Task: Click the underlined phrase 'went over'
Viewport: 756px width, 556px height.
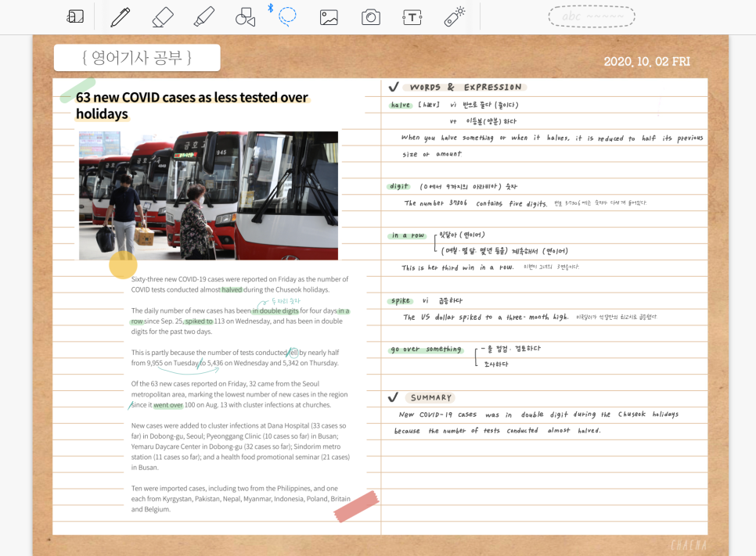Action: 168,405
